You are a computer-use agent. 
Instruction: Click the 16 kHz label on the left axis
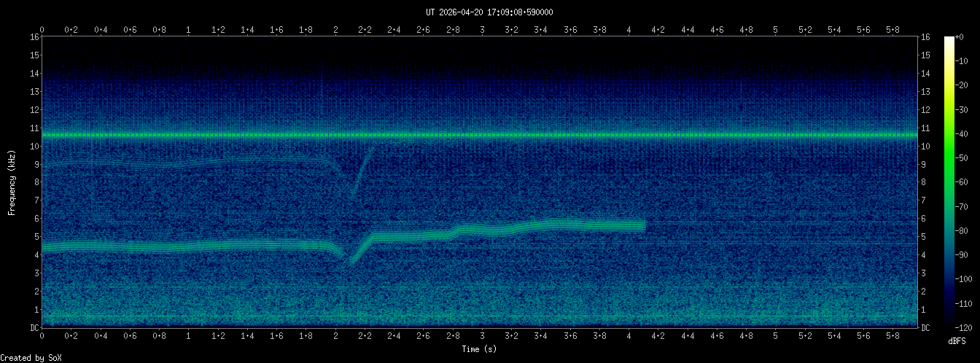pyautogui.click(x=34, y=37)
